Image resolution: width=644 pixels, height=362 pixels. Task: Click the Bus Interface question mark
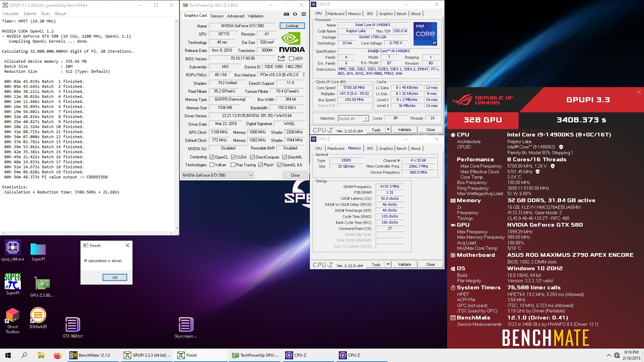click(304, 75)
